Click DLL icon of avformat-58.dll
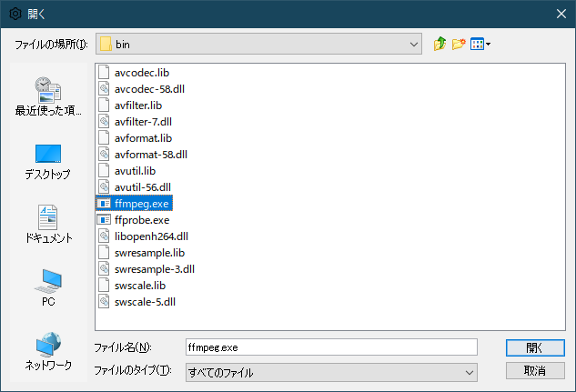 pyautogui.click(x=104, y=154)
